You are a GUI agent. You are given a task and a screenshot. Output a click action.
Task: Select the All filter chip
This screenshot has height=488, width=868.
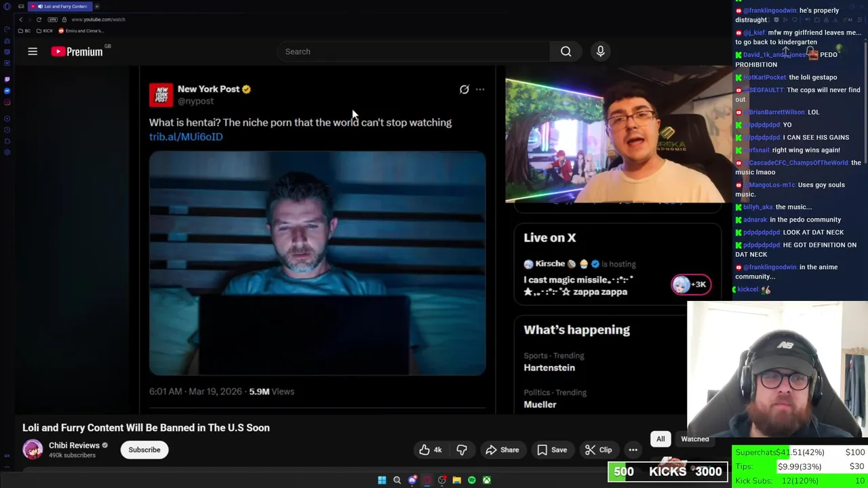(660, 439)
